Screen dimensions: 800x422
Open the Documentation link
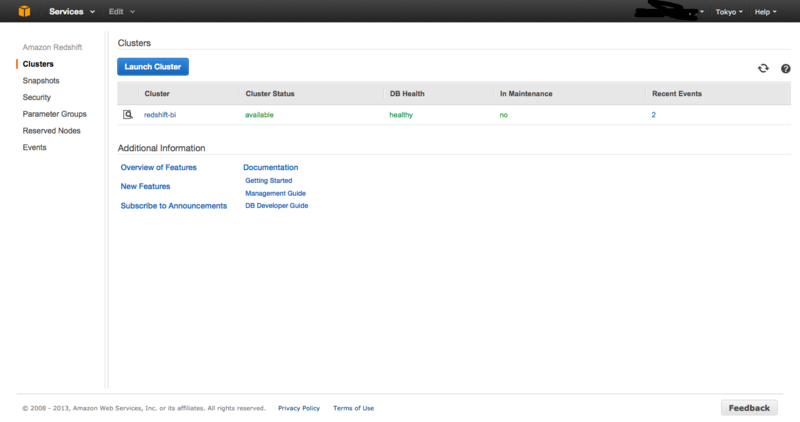[x=270, y=167]
